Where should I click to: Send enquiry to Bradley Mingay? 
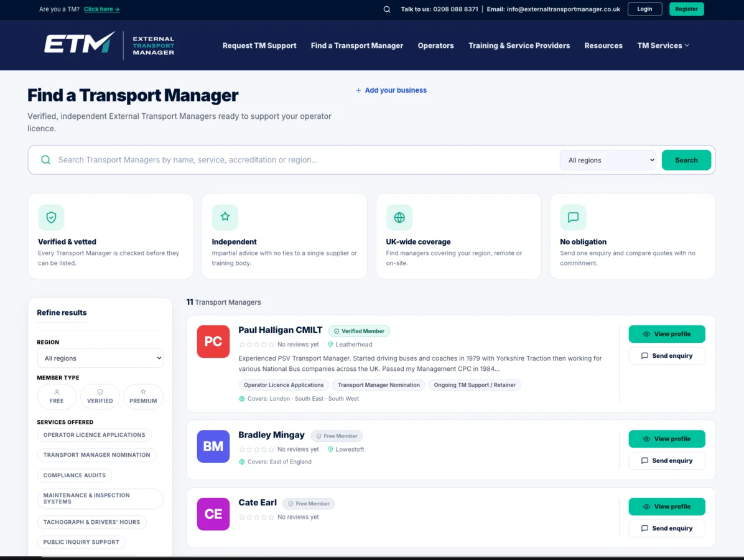click(667, 461)
